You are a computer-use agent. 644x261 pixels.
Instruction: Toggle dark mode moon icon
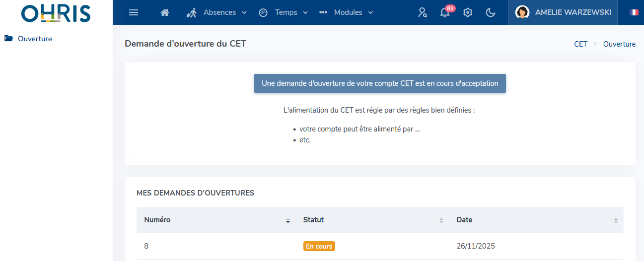(x=491, y=12)
